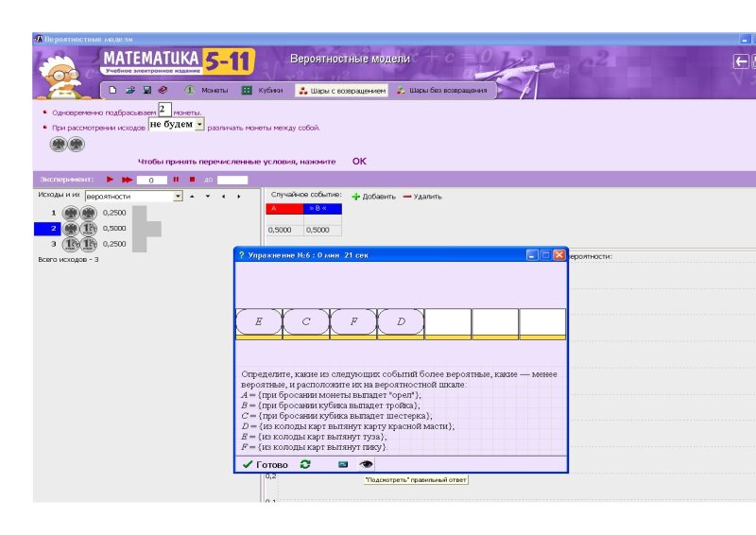Click the eye icon to peek at answer
The height and width of the screenshot is (535, 756).
coord(366,464)
